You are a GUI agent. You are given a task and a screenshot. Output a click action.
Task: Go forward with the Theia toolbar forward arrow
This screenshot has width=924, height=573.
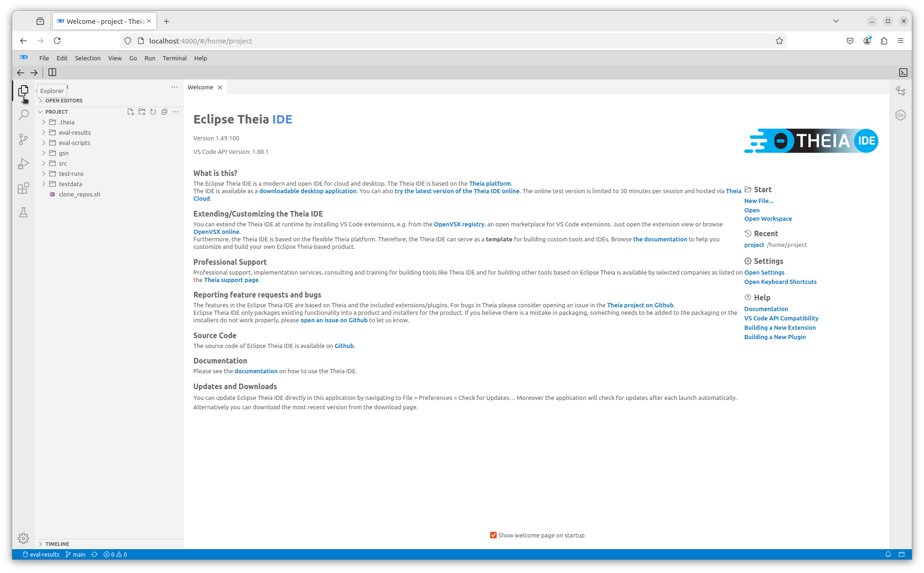[34, 73]
